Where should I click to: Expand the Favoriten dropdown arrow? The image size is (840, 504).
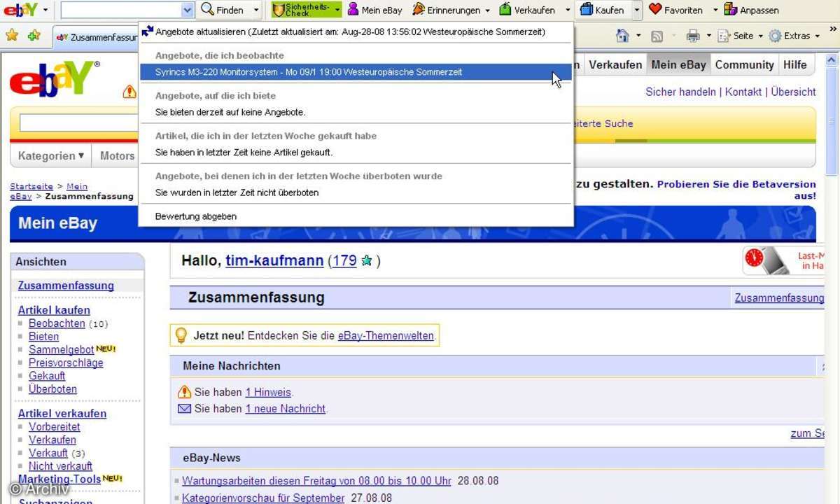715,10
